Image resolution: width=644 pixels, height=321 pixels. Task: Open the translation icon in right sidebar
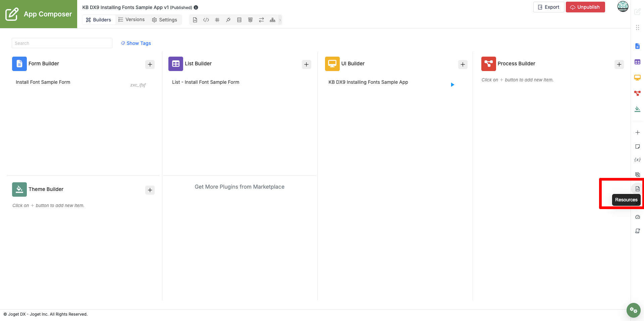pos(637,174)
